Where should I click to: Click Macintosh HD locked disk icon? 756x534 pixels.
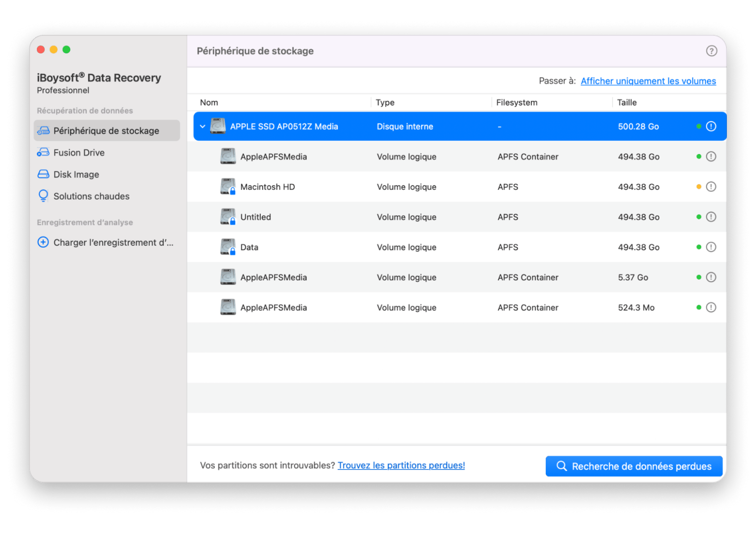[x=228, y=187]
